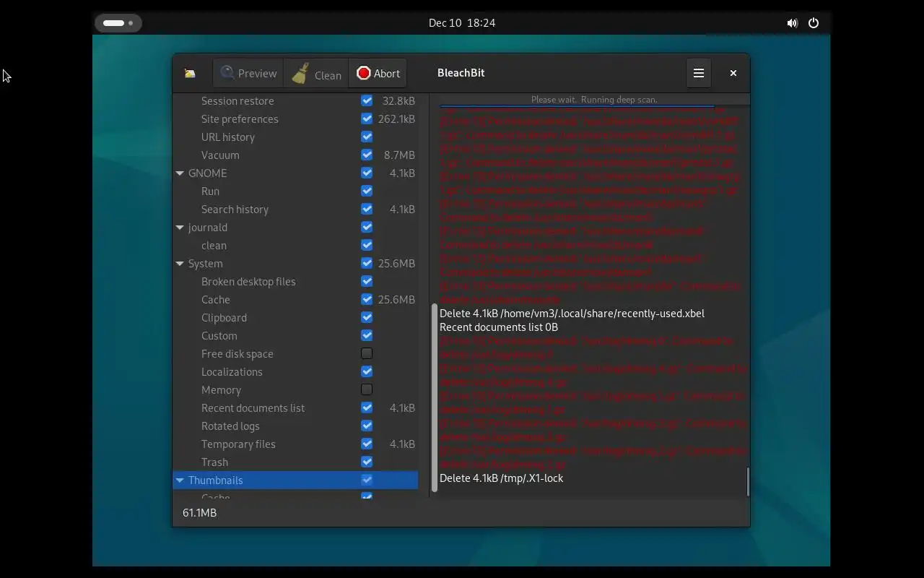Select the Free disk space item
924x578 pixels.
pos(237,353)
